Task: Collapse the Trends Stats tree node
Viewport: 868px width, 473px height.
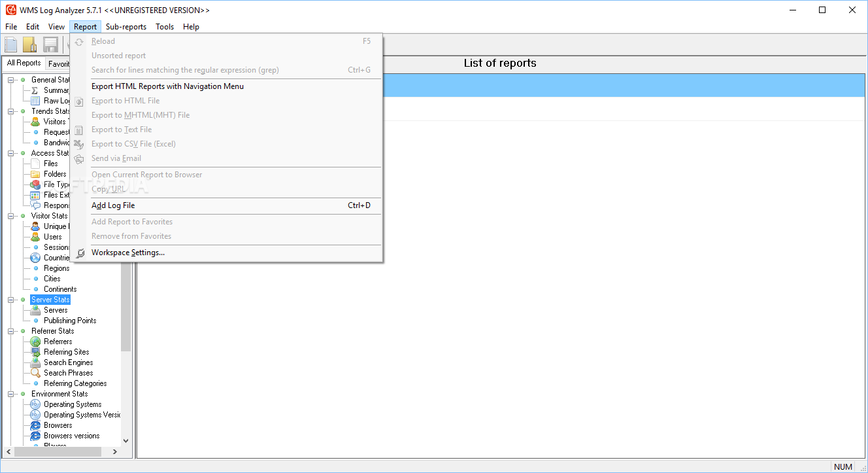Action: pyautogui.click(x=11, y=111)
